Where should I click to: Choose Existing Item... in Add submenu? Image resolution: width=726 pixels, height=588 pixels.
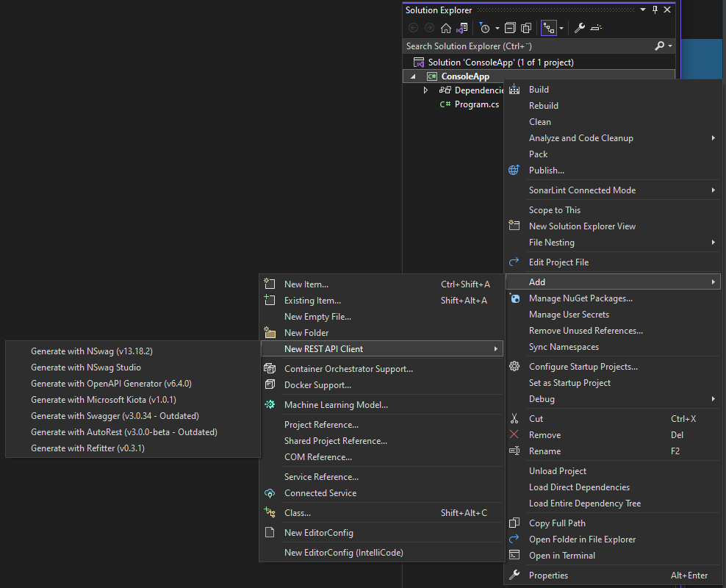(x=382, y=301)
